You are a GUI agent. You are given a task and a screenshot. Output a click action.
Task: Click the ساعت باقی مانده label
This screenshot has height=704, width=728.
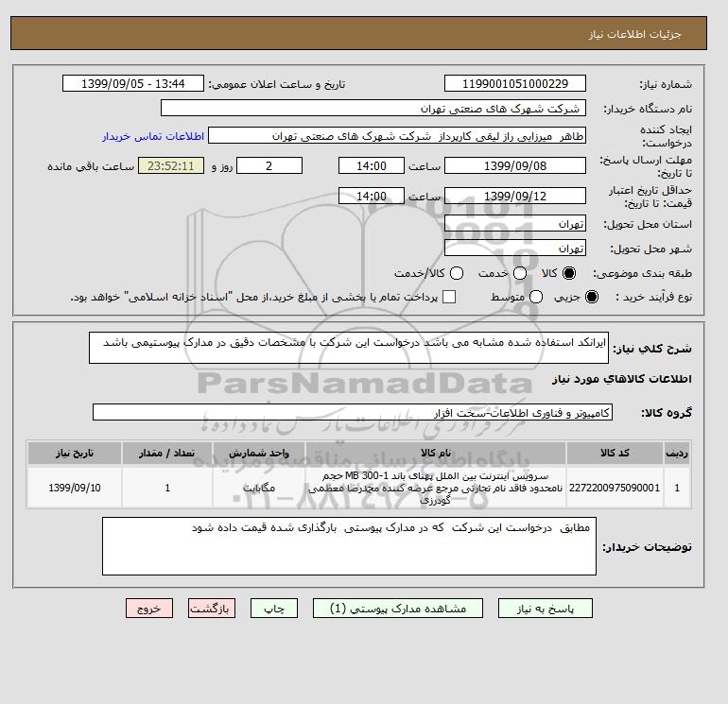click(91, 166)
